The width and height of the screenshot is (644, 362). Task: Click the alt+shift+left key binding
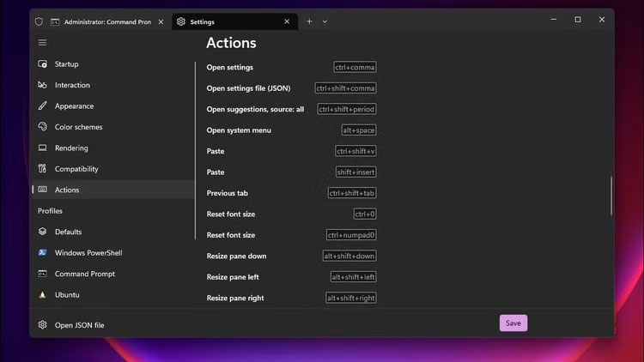pos(353,276)
